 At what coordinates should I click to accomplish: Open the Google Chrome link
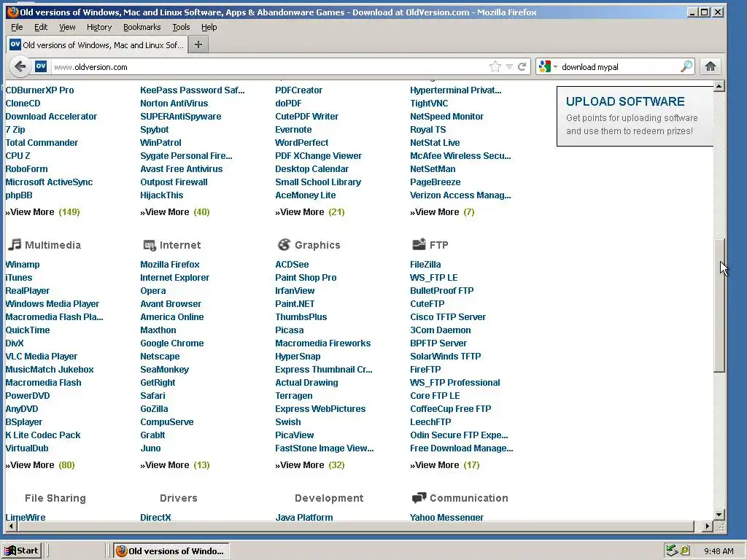[x=172, y=343]
